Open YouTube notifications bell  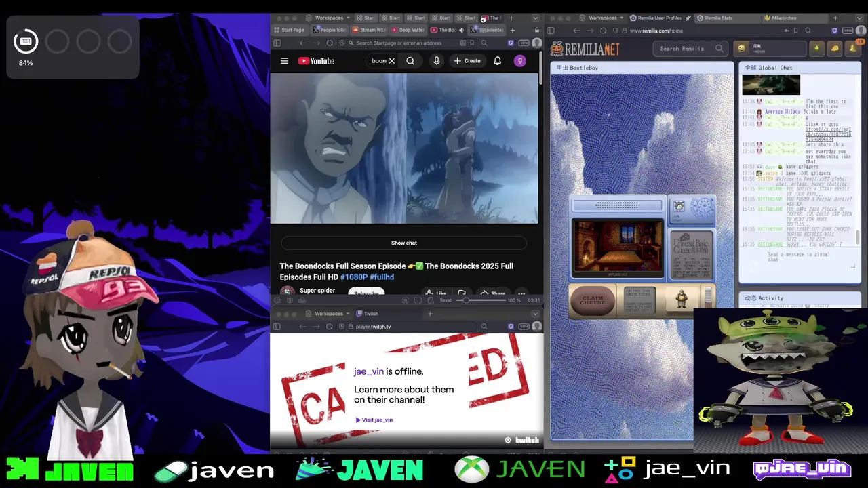point(497,61)
